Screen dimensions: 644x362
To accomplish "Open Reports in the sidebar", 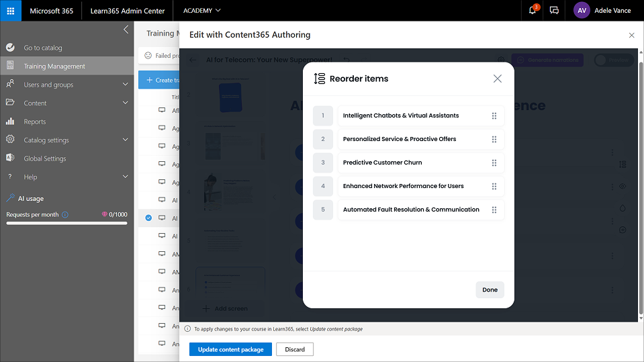I will coord(35,122).
